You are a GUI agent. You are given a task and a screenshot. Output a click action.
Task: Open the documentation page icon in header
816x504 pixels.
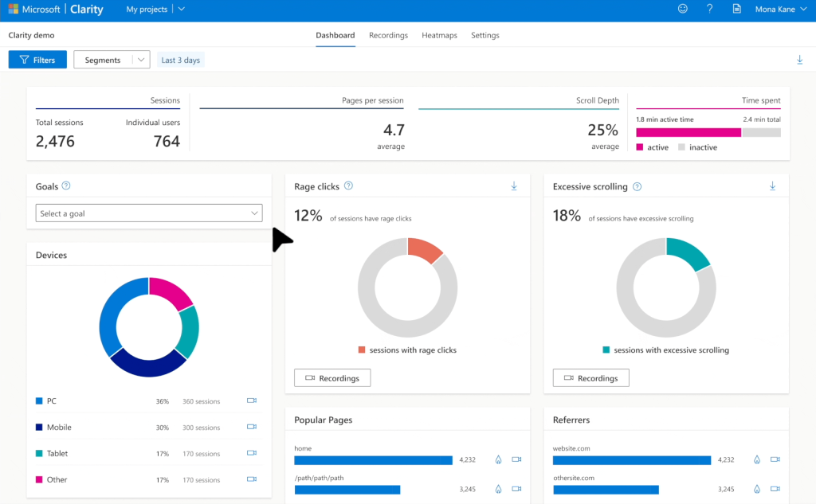click(x=736, y=9)
